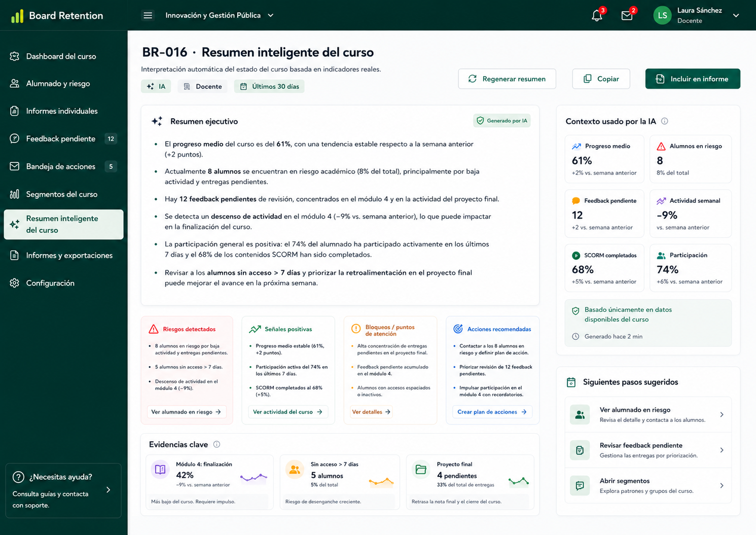Click the info icon next to Evidencias clave

tap(217, 444)
